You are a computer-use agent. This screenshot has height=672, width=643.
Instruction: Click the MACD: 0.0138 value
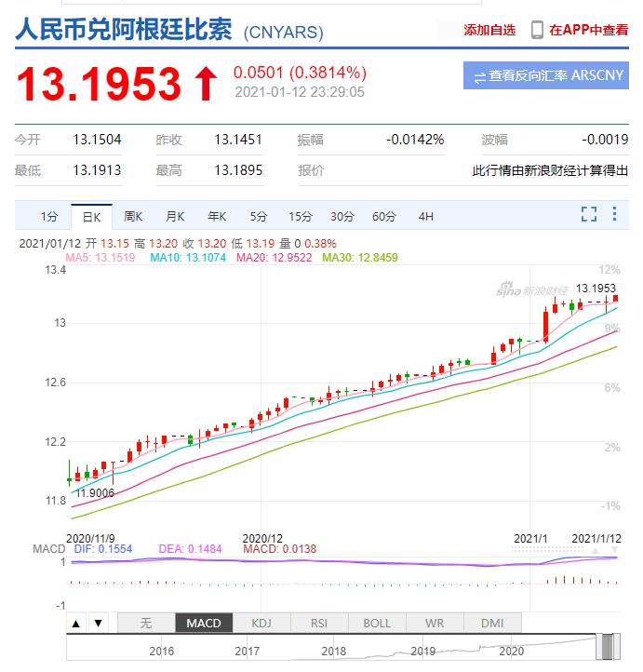[280, 549]
